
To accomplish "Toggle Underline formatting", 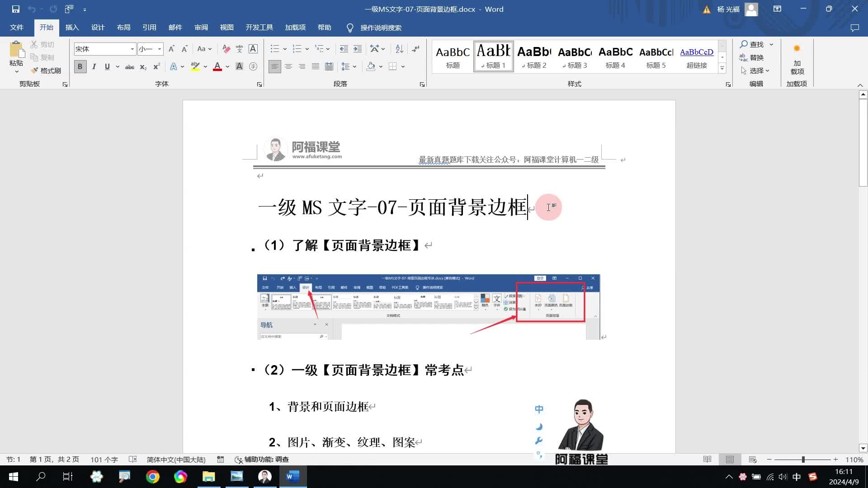I will [x=107, y=66].
